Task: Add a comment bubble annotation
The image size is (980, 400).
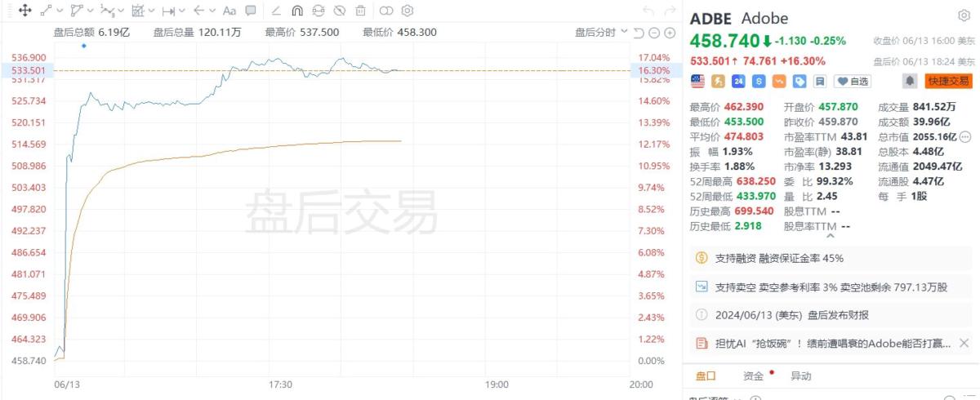Action: click(251, 11)
